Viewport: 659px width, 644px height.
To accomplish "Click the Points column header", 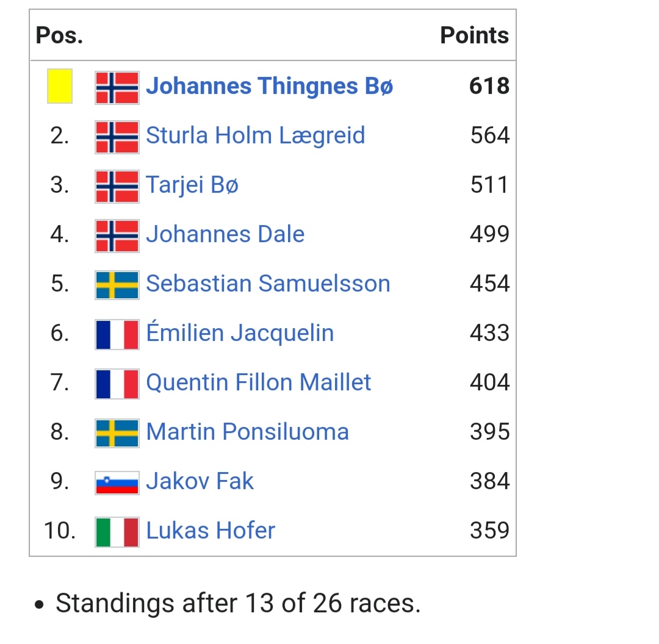I will coord(474,35).
